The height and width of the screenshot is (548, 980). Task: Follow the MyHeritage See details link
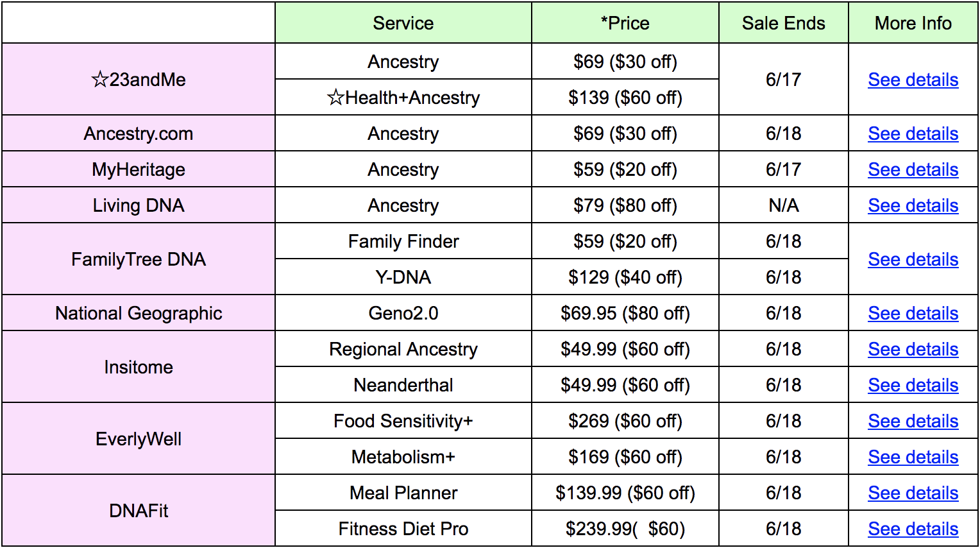pos(913,169)
